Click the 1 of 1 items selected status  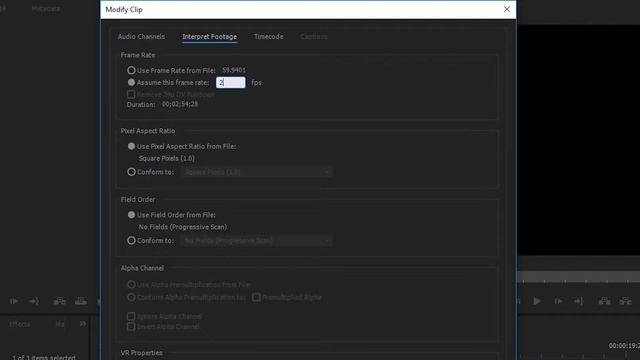[x=44, y=357]
